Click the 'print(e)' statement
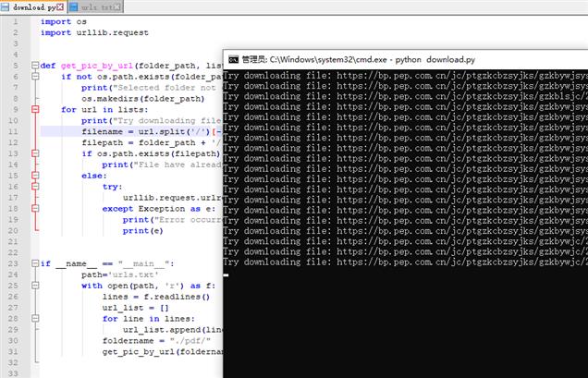This screenshot has height=378, width=588. coord(143,231)
